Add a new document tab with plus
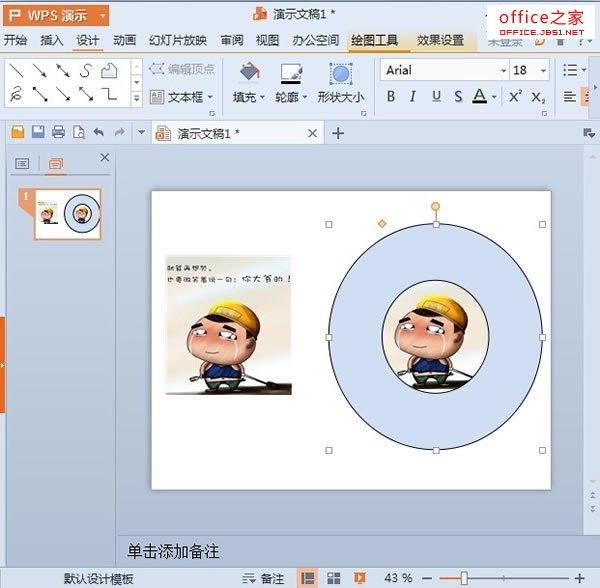 338,133
